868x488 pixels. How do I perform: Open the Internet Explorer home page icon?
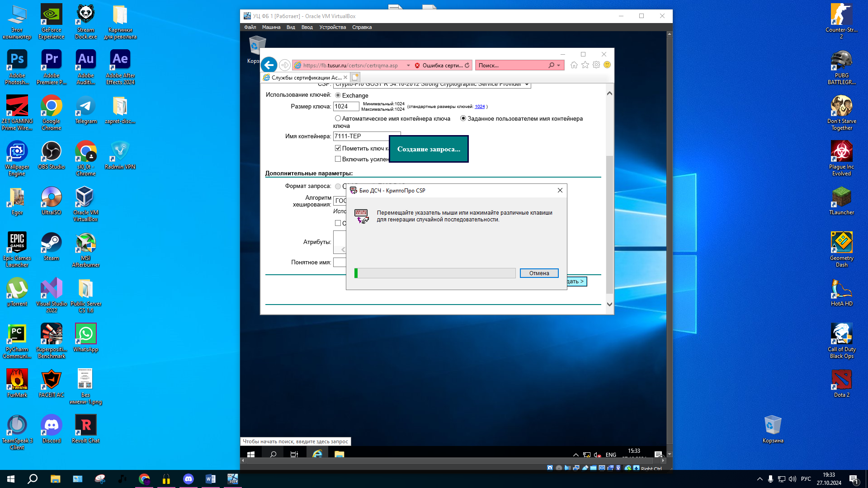(574, 65)
